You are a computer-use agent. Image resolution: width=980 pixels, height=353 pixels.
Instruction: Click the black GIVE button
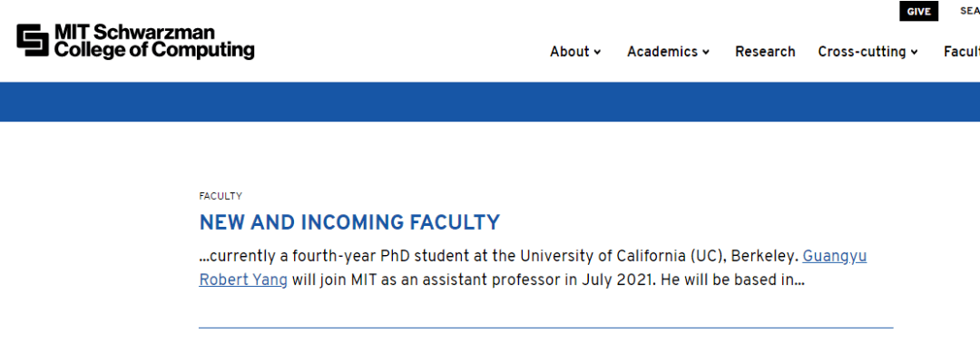pyautogui.click(x=918, y=11)
